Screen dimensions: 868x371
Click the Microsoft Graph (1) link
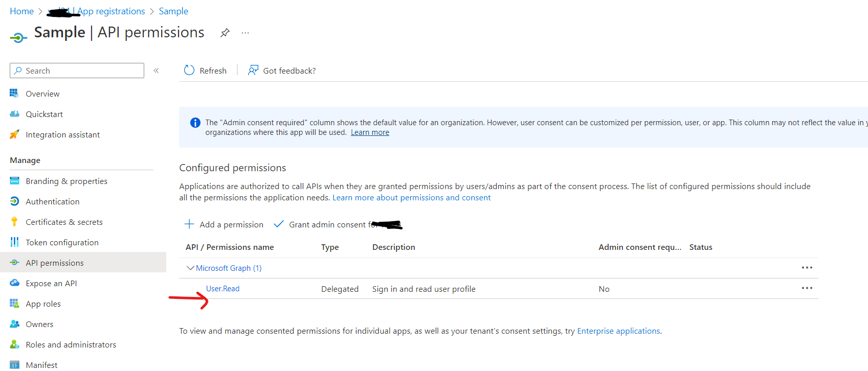click(229, 268)
